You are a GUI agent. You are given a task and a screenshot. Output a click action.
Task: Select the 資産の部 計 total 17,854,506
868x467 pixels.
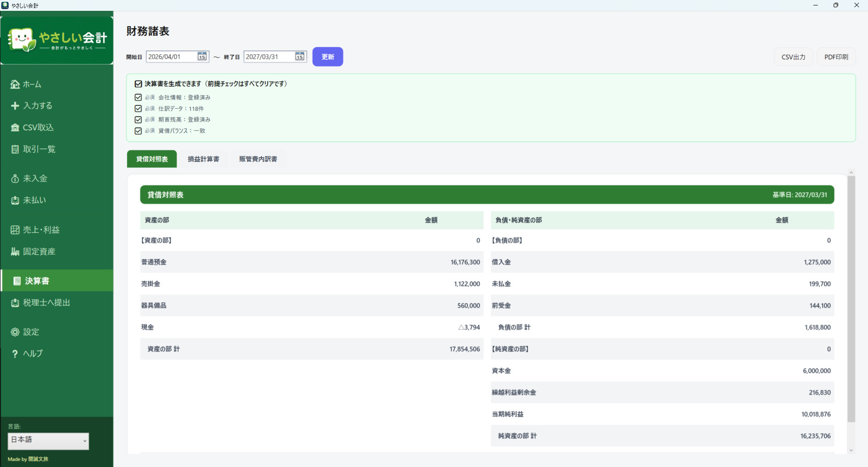pos(465,349)
